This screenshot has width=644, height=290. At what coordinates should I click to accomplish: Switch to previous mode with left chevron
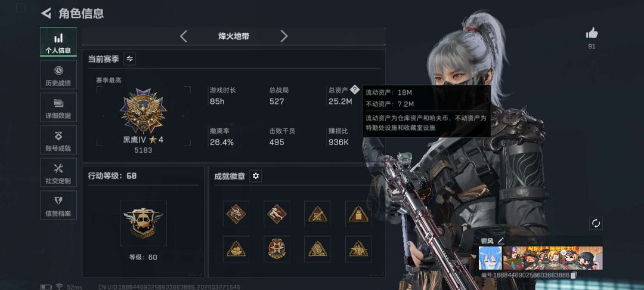[184, 36]
